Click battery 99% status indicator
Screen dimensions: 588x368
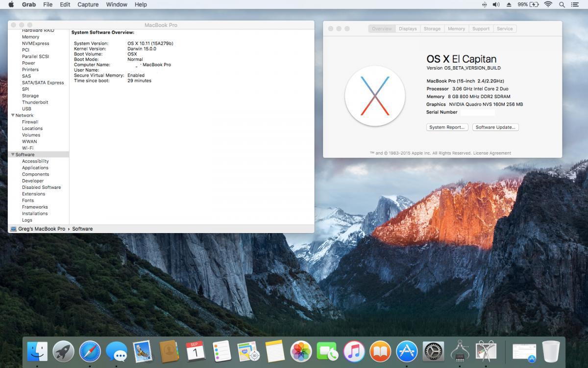pyautogui.click(x=528, y=4)
